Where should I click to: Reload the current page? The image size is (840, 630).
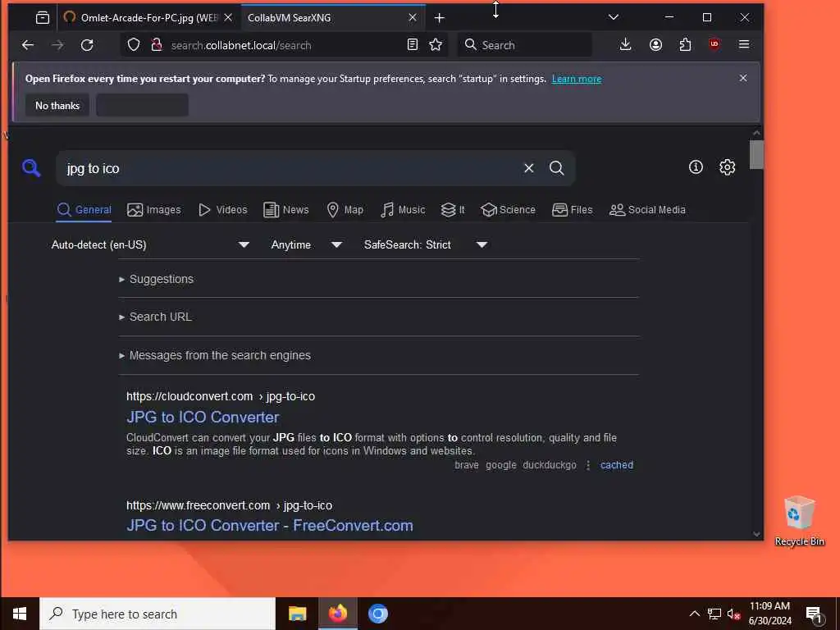pos(87,45)
